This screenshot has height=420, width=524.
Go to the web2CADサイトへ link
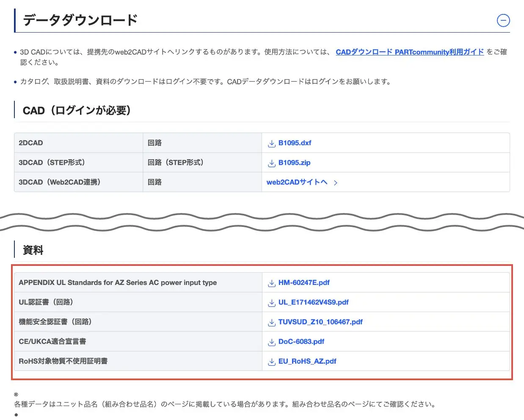tap(297, 182)
